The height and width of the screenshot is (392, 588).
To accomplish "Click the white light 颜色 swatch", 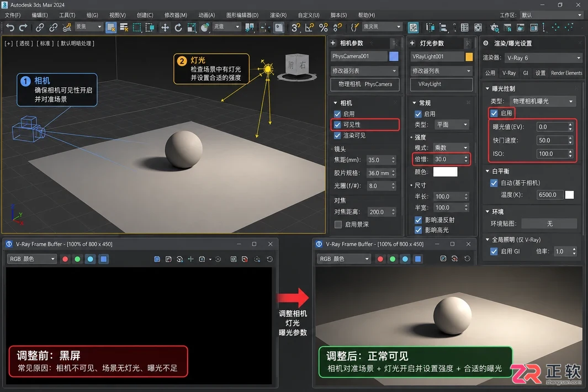I will (445, 172).
